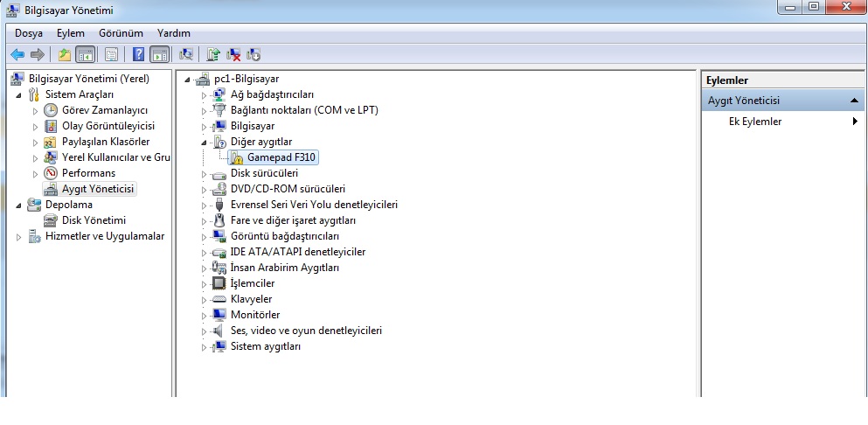The image size is (868, 425).
Task: Uninstall device icon with red X
Action: [x=233, y=54]
